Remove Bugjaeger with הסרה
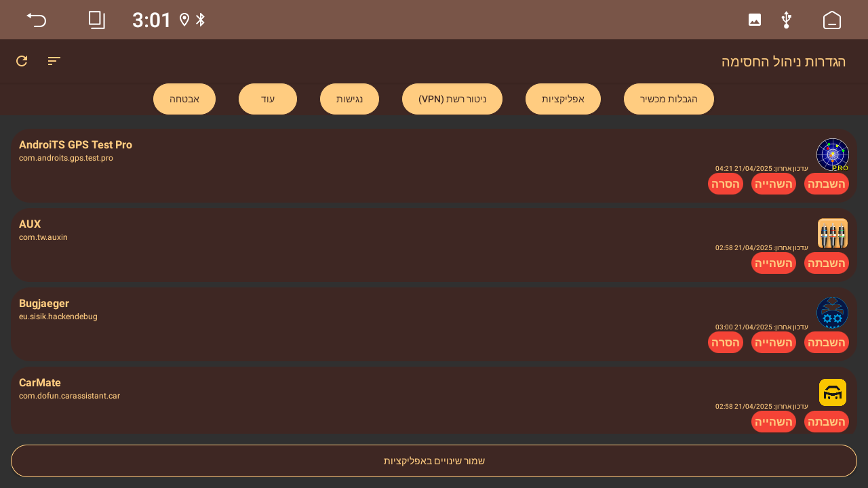 pos(726,342)
